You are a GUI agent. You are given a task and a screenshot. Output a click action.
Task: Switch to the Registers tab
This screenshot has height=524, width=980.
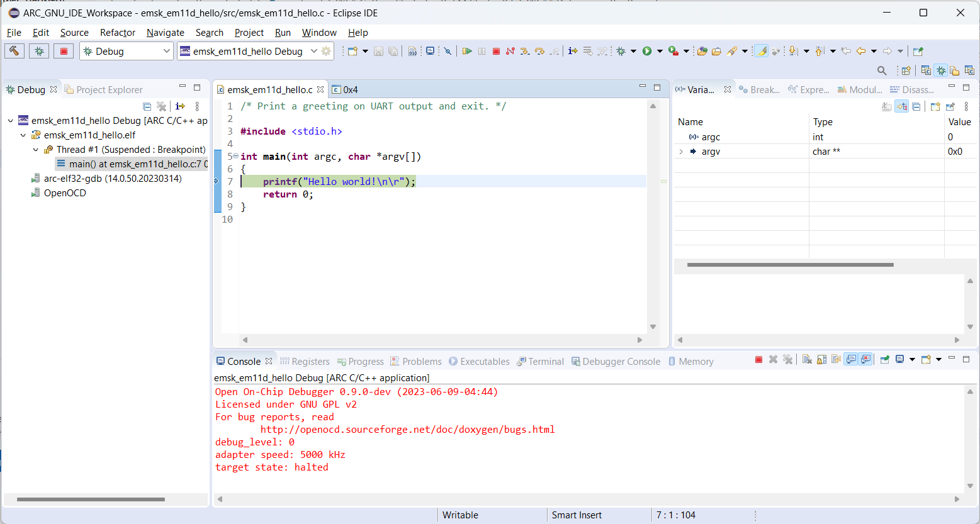(305, 361)
